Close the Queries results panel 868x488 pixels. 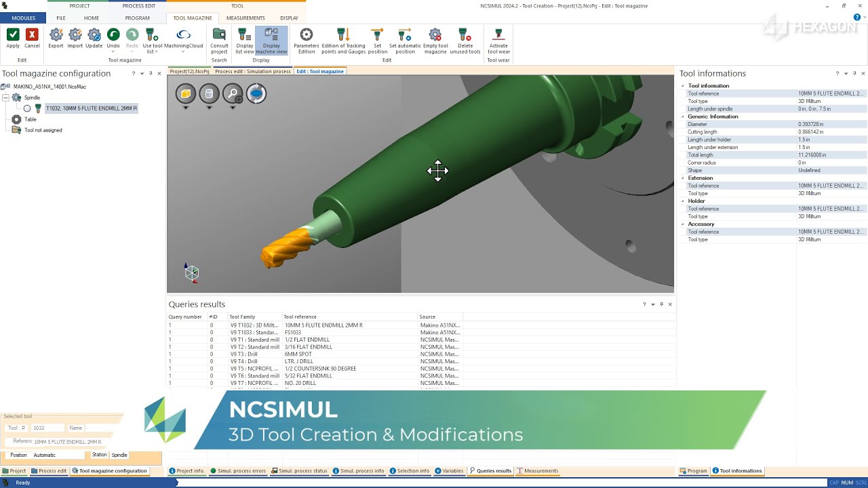point(670,304)
